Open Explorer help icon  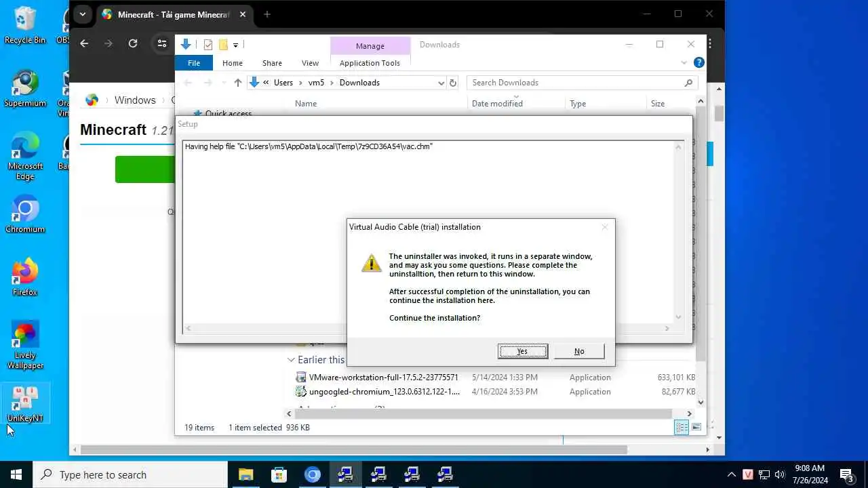698,63
